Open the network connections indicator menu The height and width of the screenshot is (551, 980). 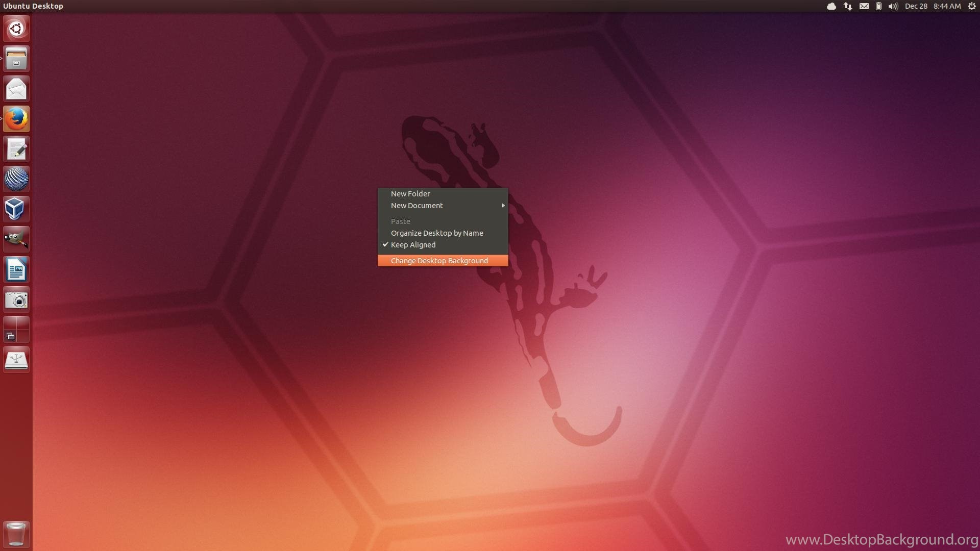tap(848, 6)
